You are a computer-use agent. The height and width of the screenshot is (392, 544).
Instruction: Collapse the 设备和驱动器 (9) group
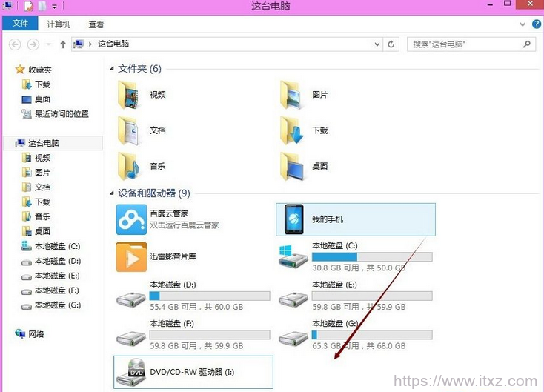112,193
